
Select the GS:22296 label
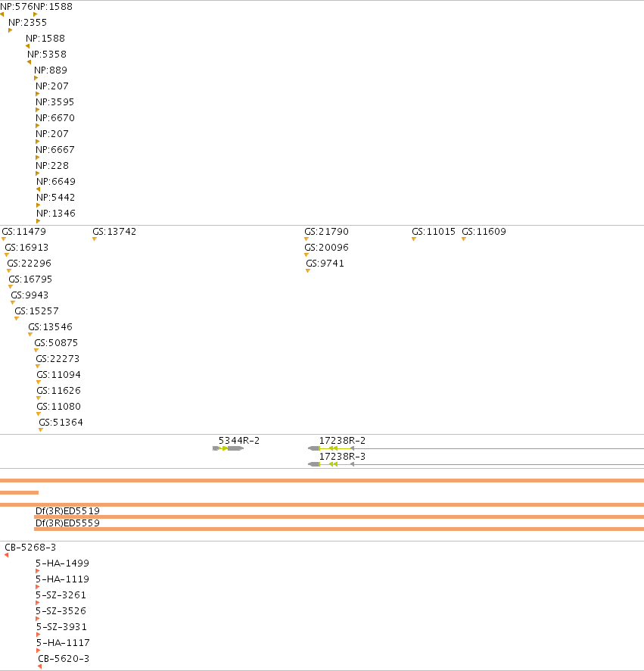[x=29, y=264]
